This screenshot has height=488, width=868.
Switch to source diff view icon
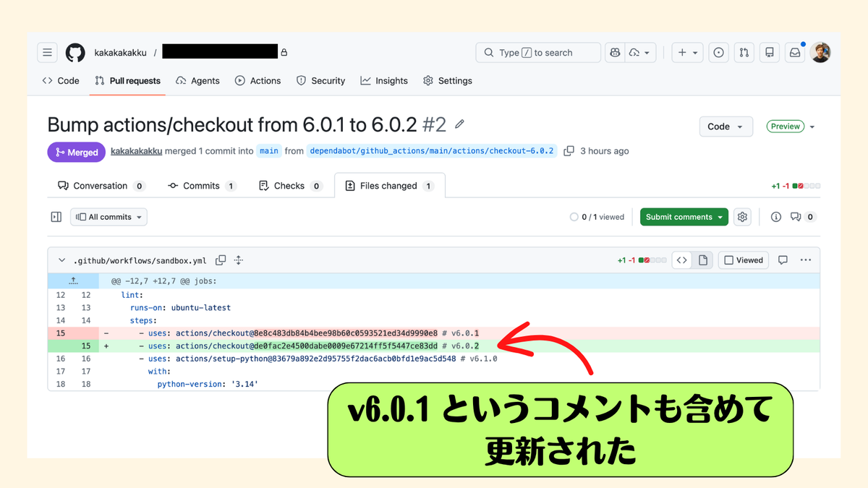[681, 260]
